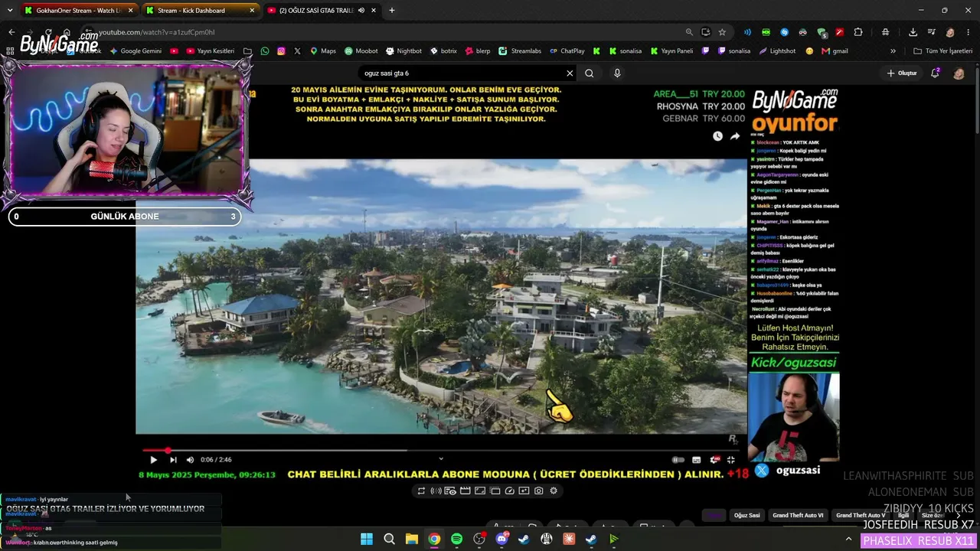
Task: Open video player settings gear
Action: coord(714,460)
